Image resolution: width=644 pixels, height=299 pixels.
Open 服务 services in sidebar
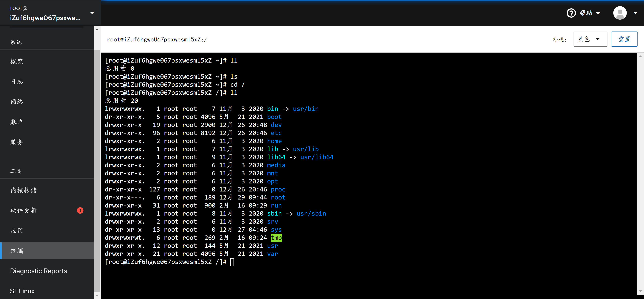17,142
